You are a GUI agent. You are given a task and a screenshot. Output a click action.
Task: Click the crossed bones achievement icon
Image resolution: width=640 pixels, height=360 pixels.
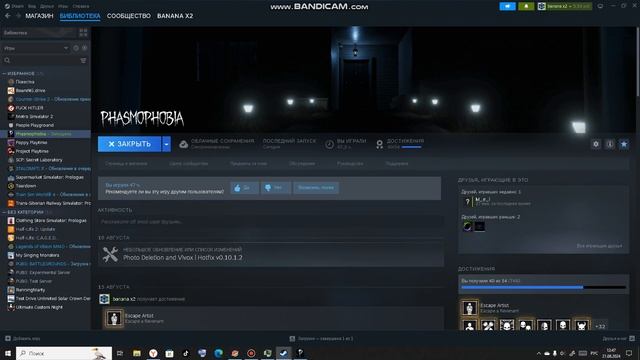[488, 325]
